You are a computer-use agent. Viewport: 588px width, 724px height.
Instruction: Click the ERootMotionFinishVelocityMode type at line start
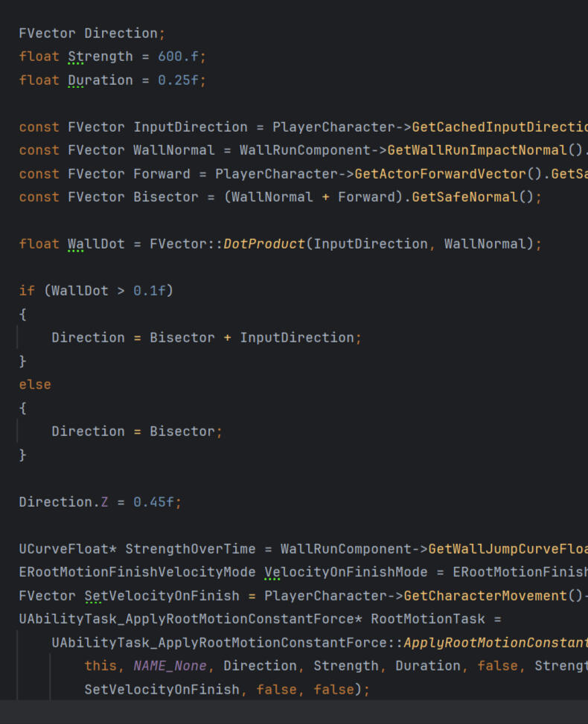point(137,572)
